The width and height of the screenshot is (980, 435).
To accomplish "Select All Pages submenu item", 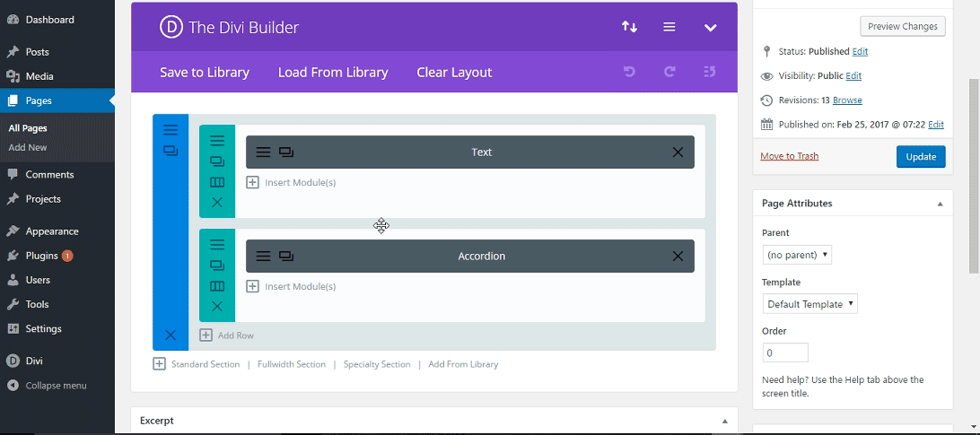I will click(28, 128).
